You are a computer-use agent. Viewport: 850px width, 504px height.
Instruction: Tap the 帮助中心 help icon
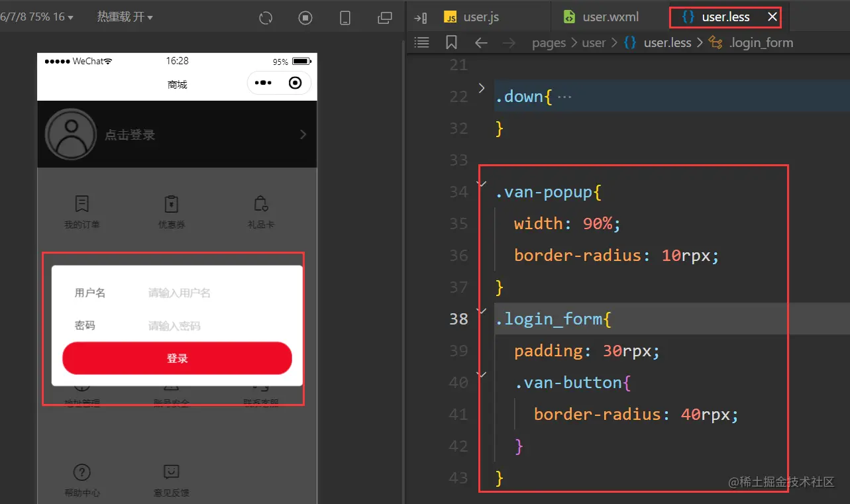click(x=82, y=472)
